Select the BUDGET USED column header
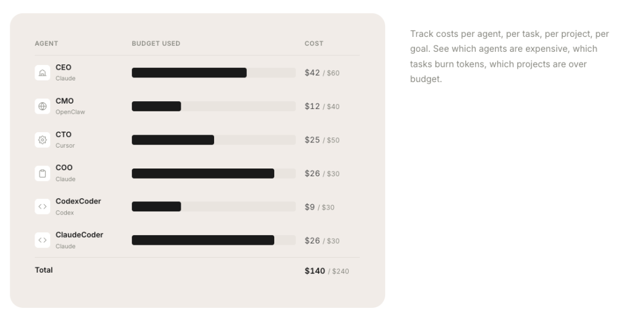 (156, 43)
